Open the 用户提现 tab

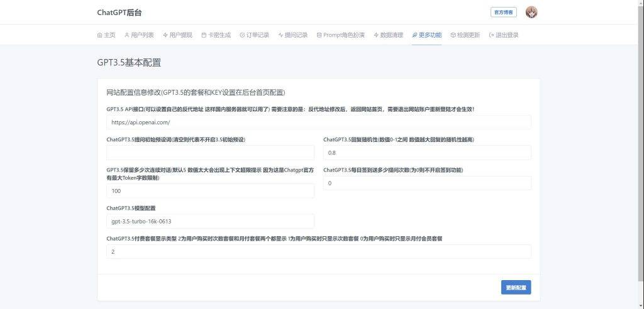point(177,35)
